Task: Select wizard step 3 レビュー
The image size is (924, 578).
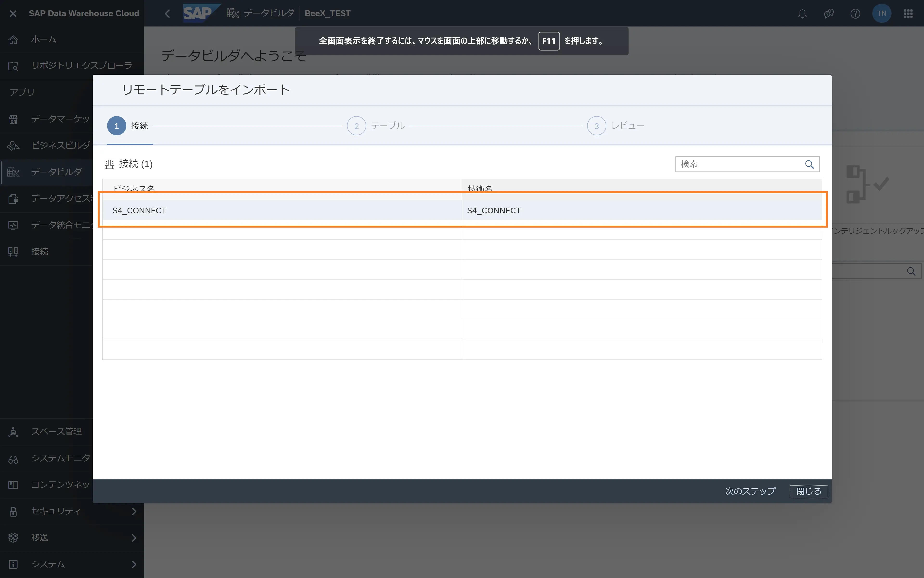Action: coord(616,126)
